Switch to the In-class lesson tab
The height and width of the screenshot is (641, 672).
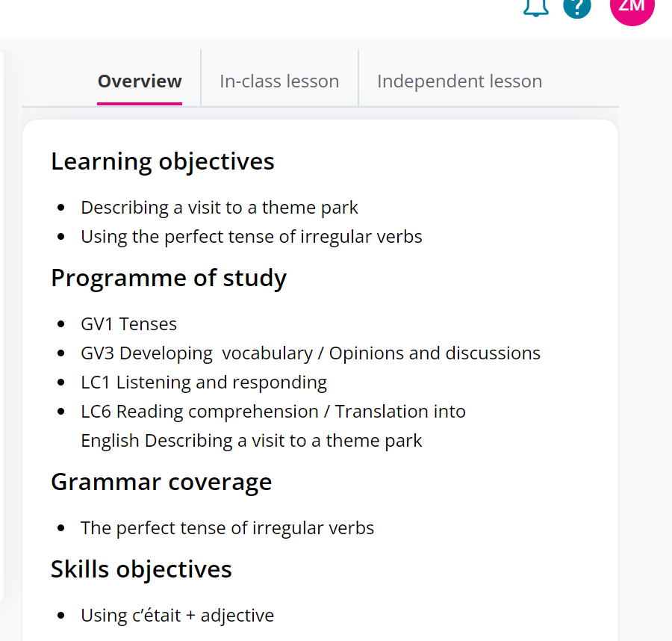tap(279, 81)
